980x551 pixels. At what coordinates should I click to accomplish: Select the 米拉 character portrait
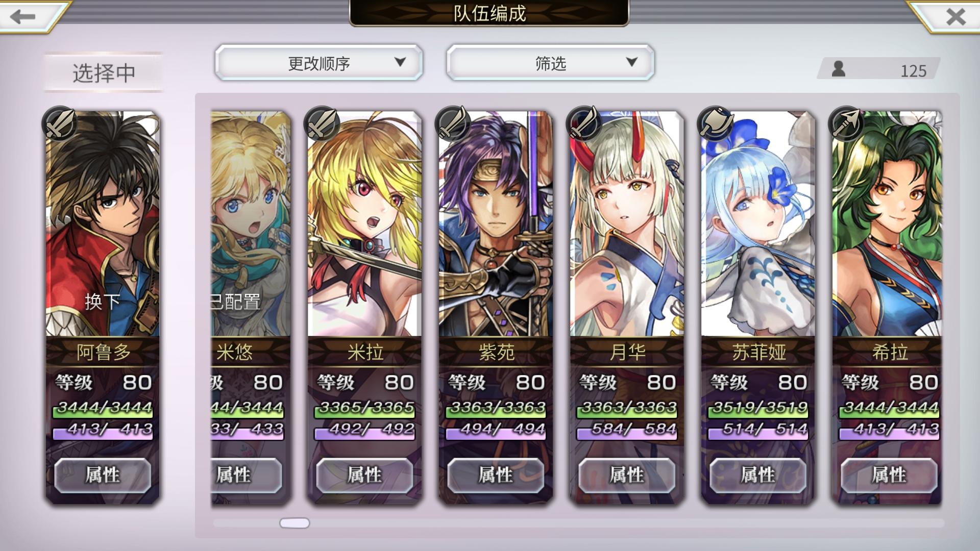[364, 224]
